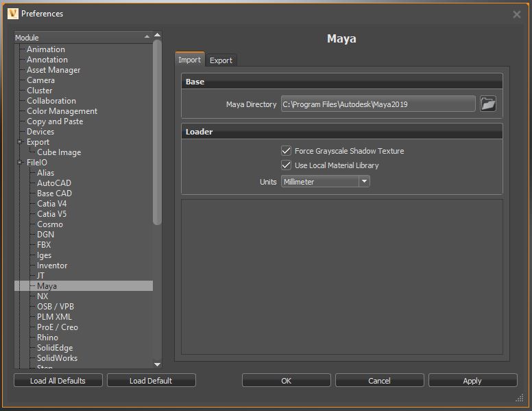
Task: Switch to the Export tab
Action: point(221,60)
